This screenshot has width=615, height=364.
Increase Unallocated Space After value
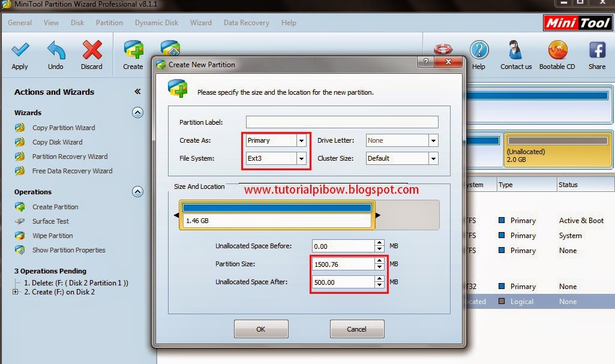click(x=379, y=279)
